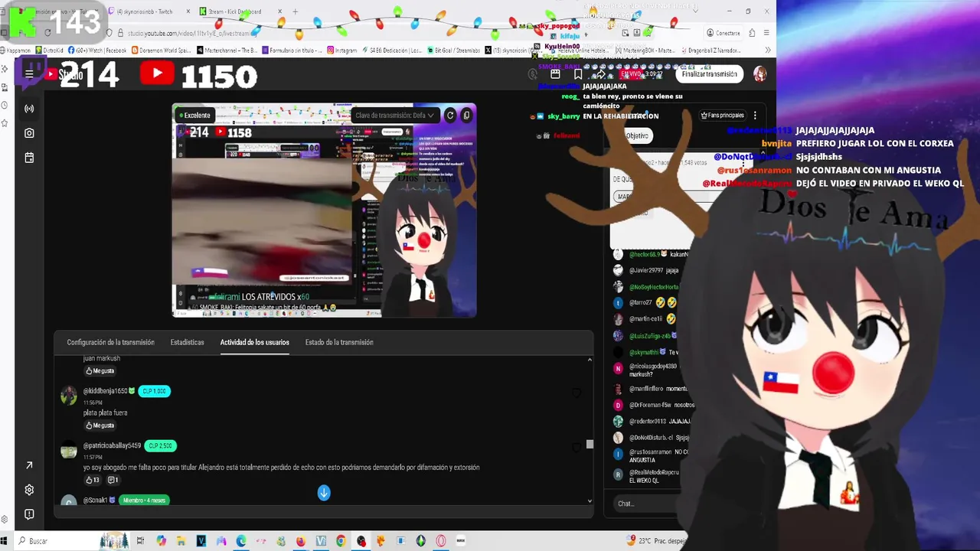Switch to Configuración de la transmisión tab
Screen dimensions: 980x551
pos(110,342)
